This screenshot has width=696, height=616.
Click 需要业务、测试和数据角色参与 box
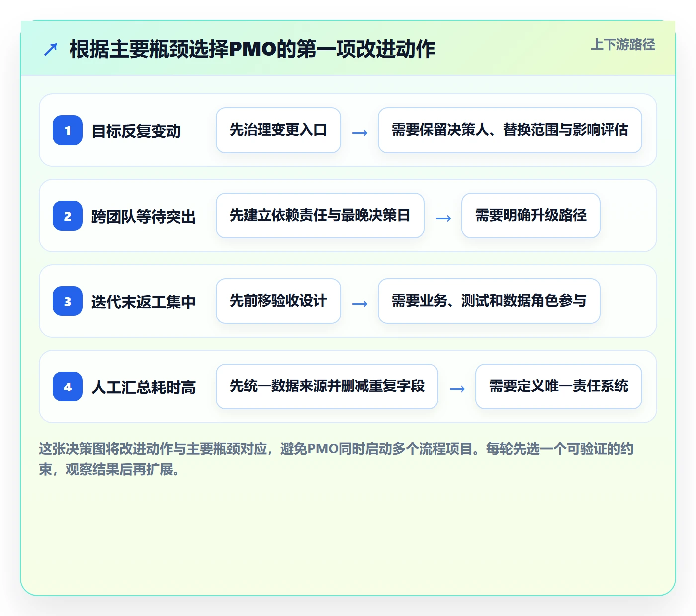point(489,301)
